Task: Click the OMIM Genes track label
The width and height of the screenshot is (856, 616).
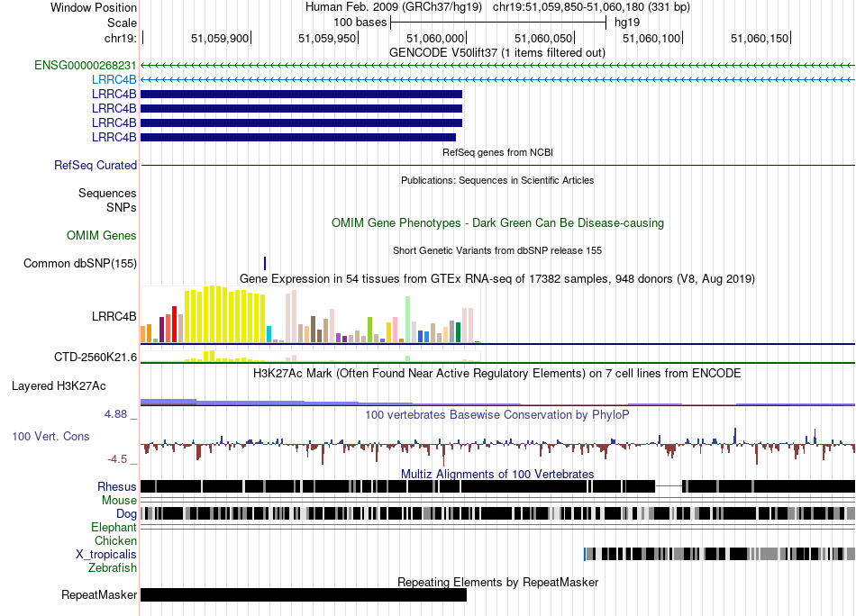Action: click(102, 236)
